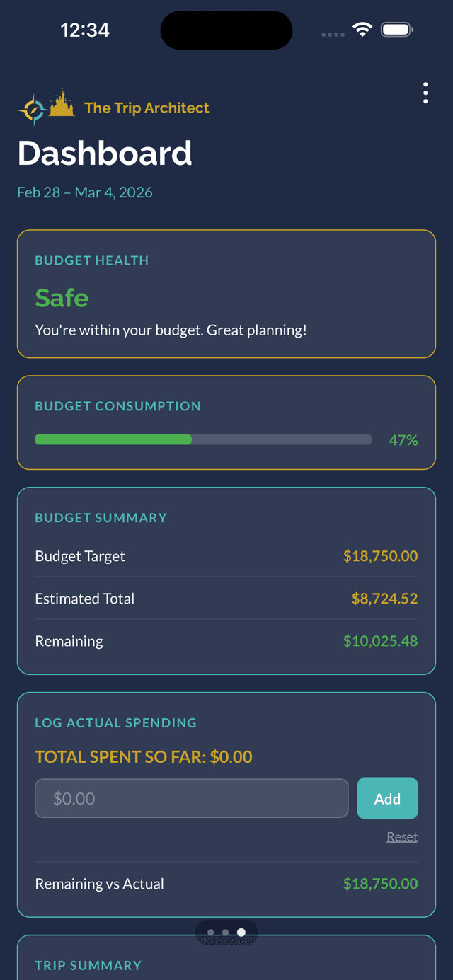Tap the battery indicator icon
453x980 pixels.
[x=397, y=30]
